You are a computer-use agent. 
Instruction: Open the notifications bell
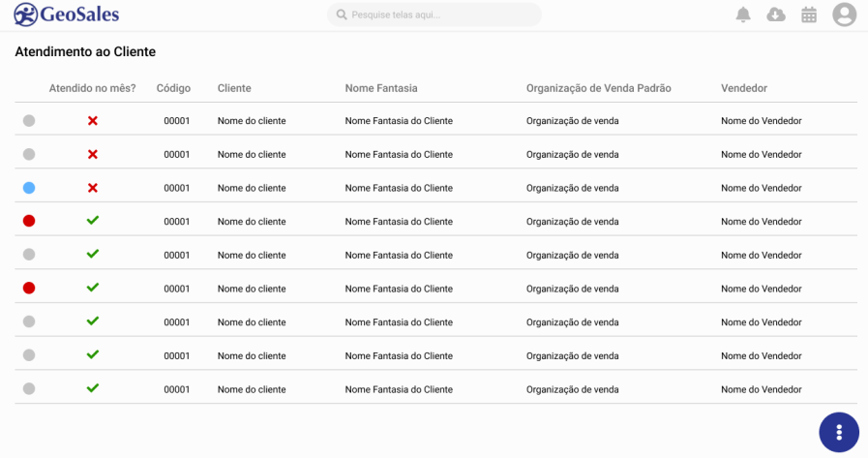pyautogui.click(x=743, y=15)
